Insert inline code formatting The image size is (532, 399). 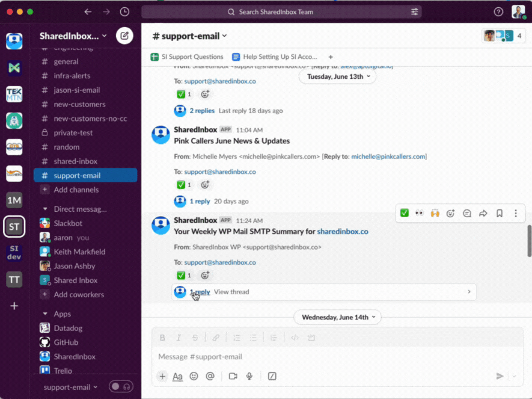tap(295, 338)
